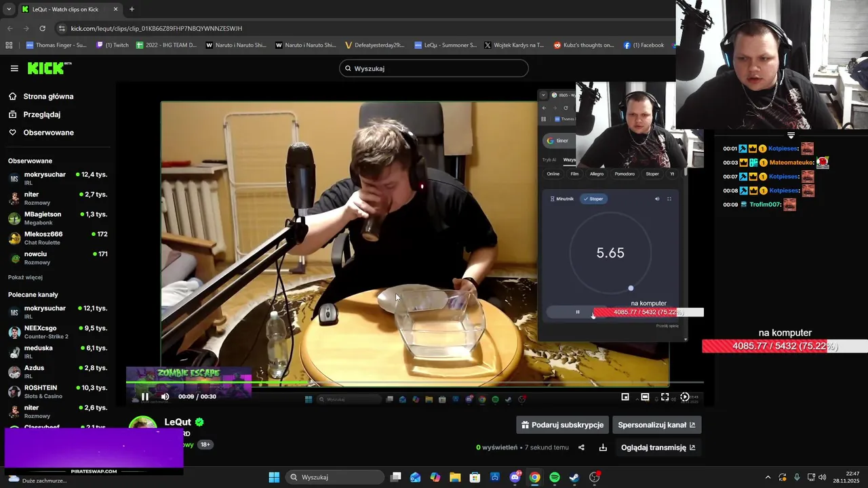Open playback speed settings on player

[685, 397]
